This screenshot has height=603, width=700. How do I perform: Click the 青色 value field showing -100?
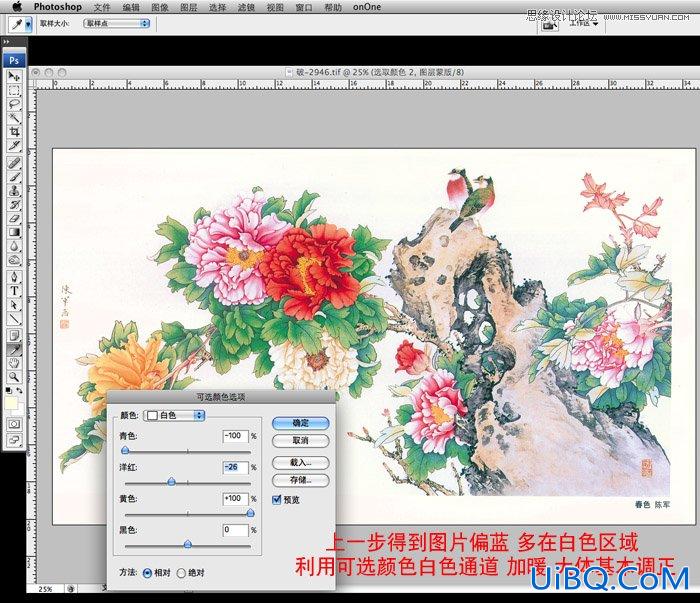coord(235,436)
